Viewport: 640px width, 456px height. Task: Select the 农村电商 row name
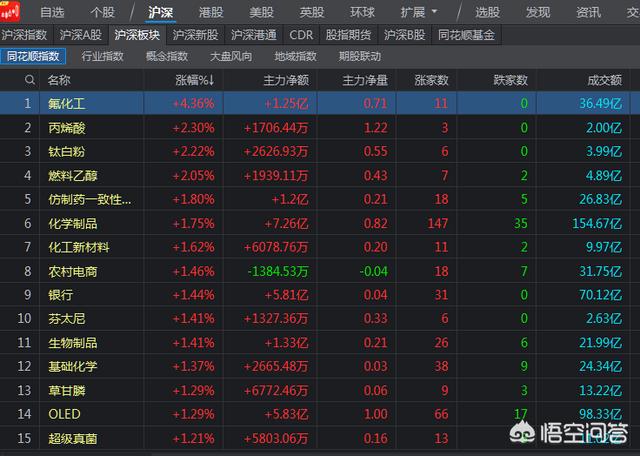(73, 271)
